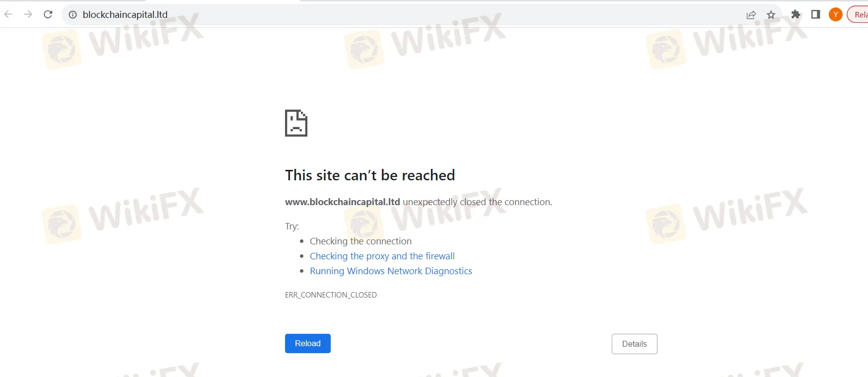Select the ERR_CONNECTION_CLOSED error code text
The width and height of the screenshot is (868, 377).
pos(331,295)
